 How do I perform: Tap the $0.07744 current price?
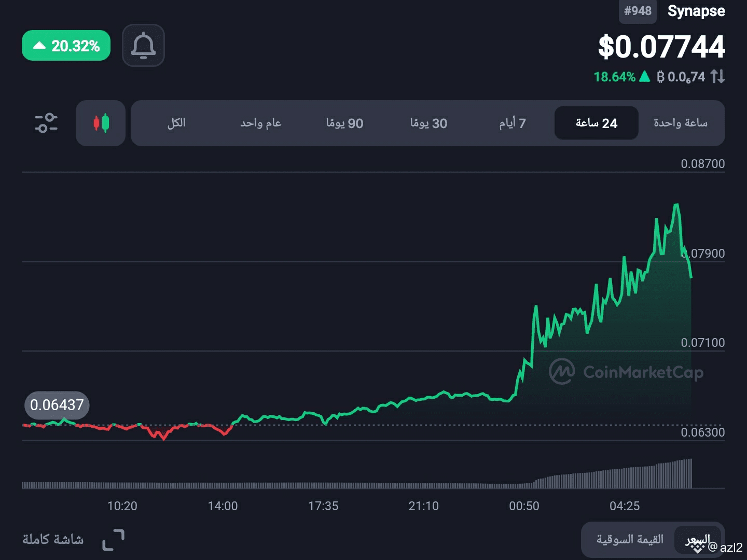[x=661, y=47]
